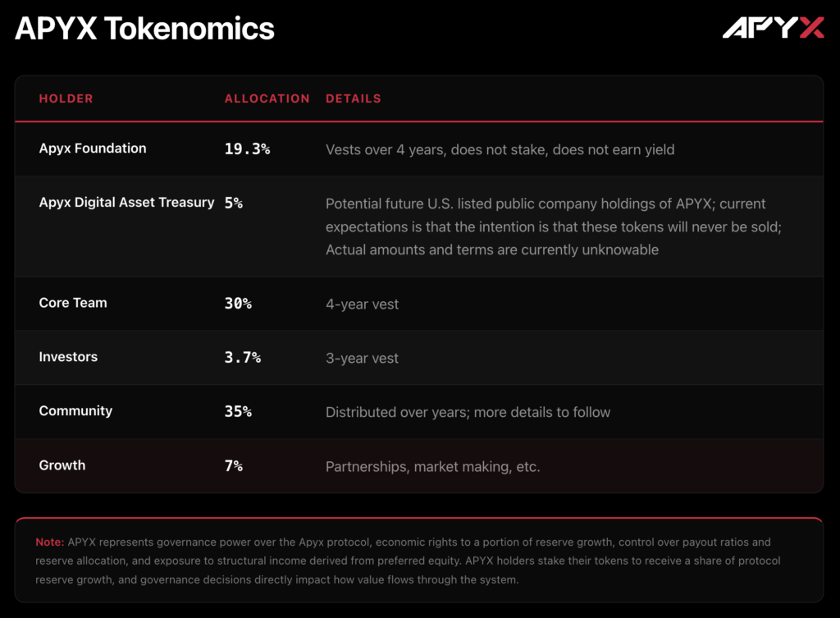Click the APYX Tokenomics title
The image size is (840, 618).
tap(144, 29)
